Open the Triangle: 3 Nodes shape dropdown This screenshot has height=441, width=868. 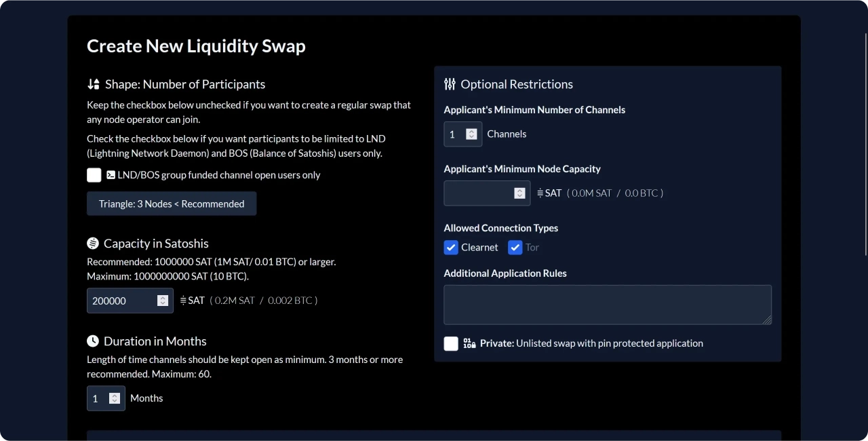[172, 204]
